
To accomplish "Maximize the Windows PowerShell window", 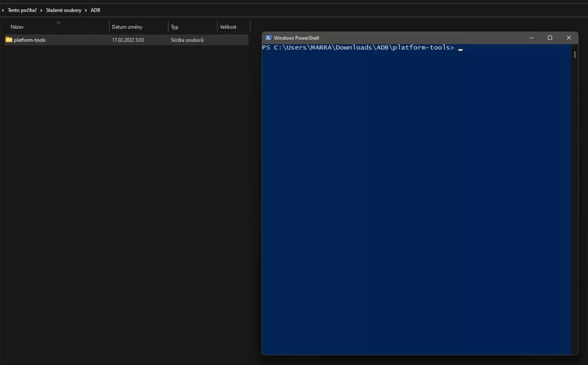I will tap(550, 38).
